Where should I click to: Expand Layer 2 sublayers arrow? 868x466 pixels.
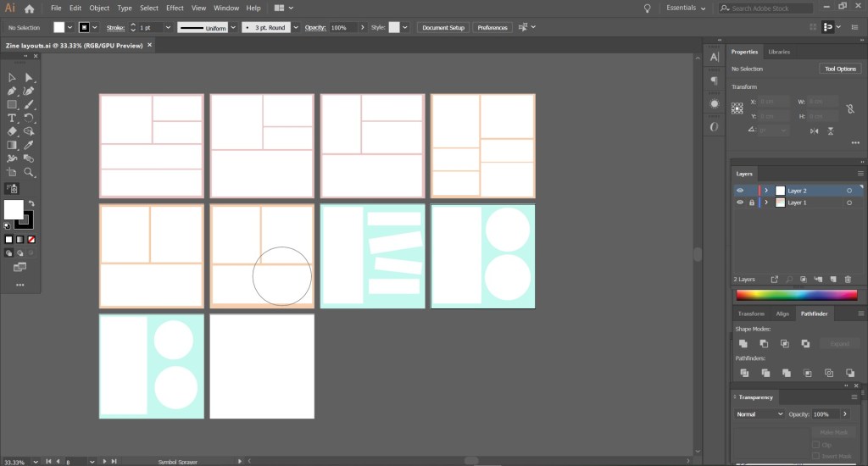[766, 191]
